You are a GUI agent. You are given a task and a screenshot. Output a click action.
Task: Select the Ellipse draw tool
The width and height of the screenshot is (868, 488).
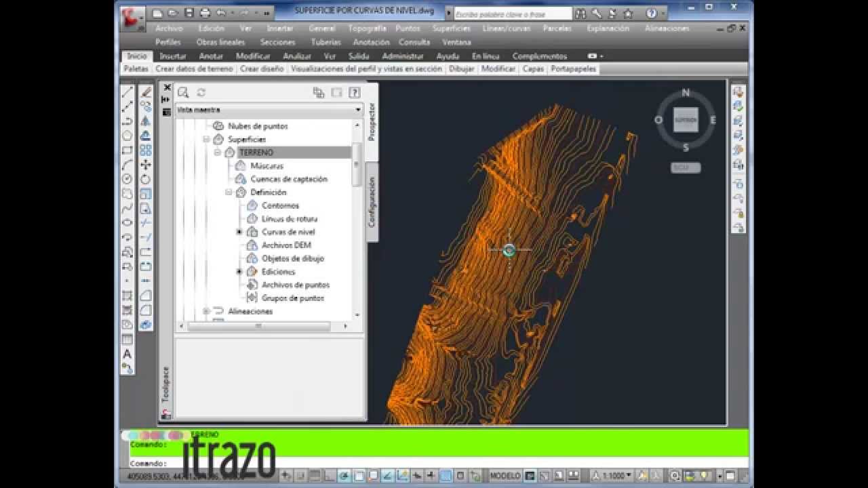(127, 223)
